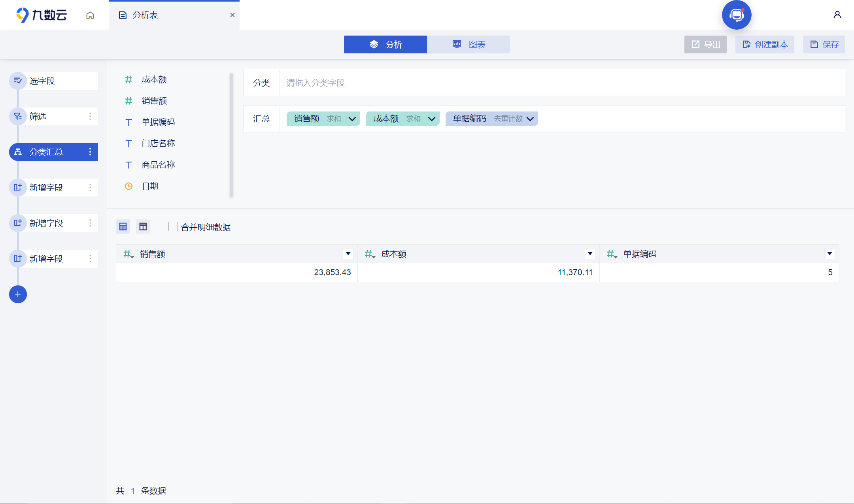Click the field list vertical scrollbar

(231, 134)
